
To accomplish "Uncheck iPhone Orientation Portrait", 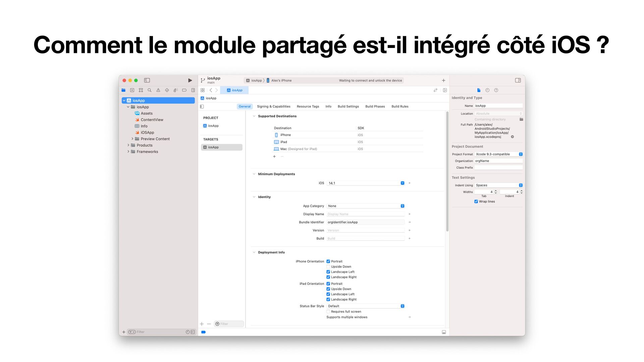I will coord(328,261).
